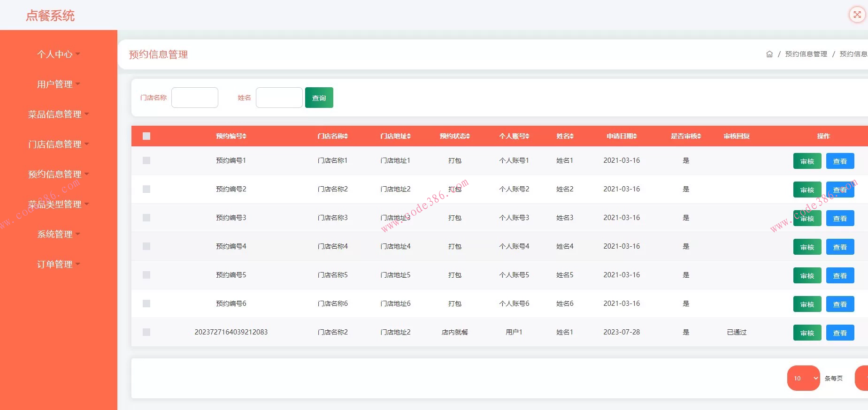Toggle the select-all checkbox in table header
This screenshot has width=868, height=410.
coord(146,136)
